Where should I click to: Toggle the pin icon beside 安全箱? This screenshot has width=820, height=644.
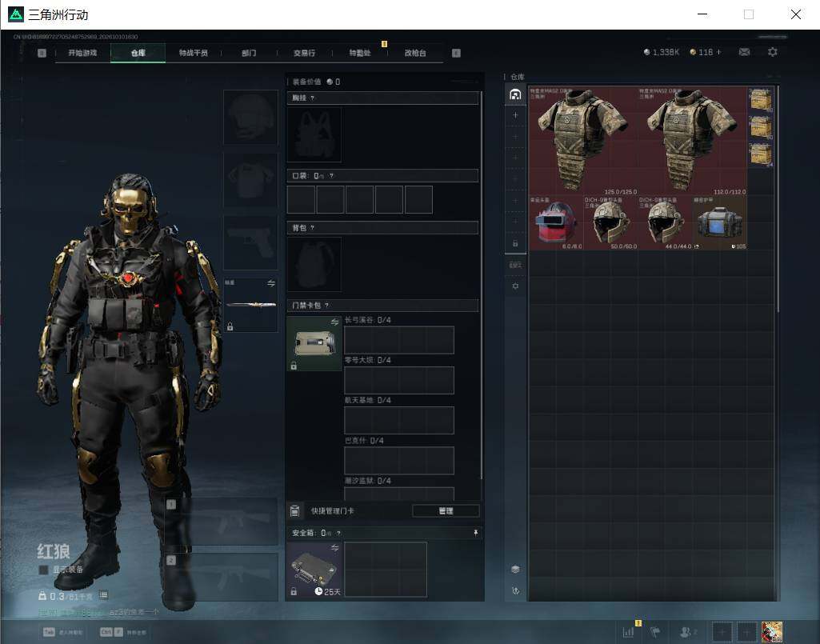475,533
